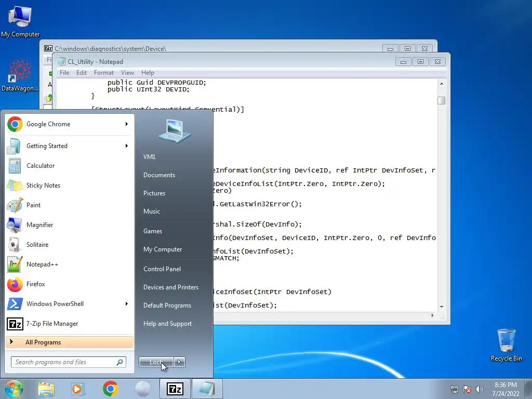Click the volume speaker tray icon
Image resolution: width=532 pixels, height=399 pixels.
click(480, 389)
